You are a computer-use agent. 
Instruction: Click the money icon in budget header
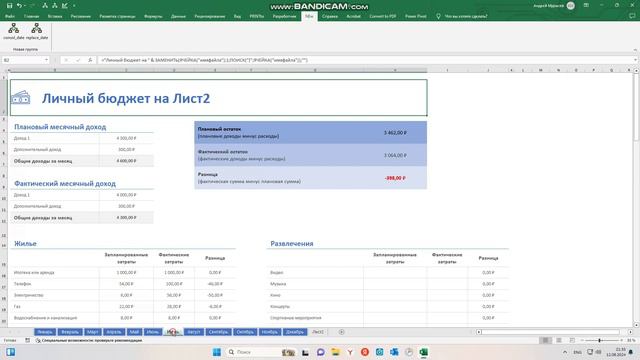point(21,98)
